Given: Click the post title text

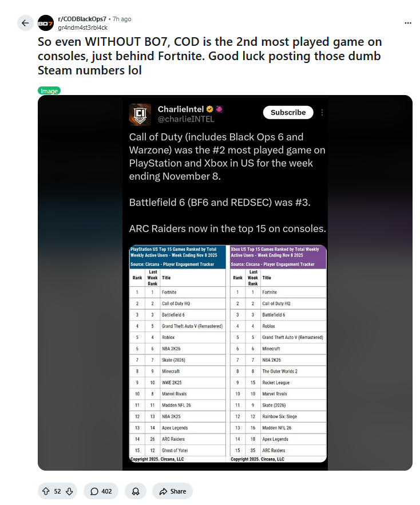Looking at the screenshot, I should (x=209, y=57).
